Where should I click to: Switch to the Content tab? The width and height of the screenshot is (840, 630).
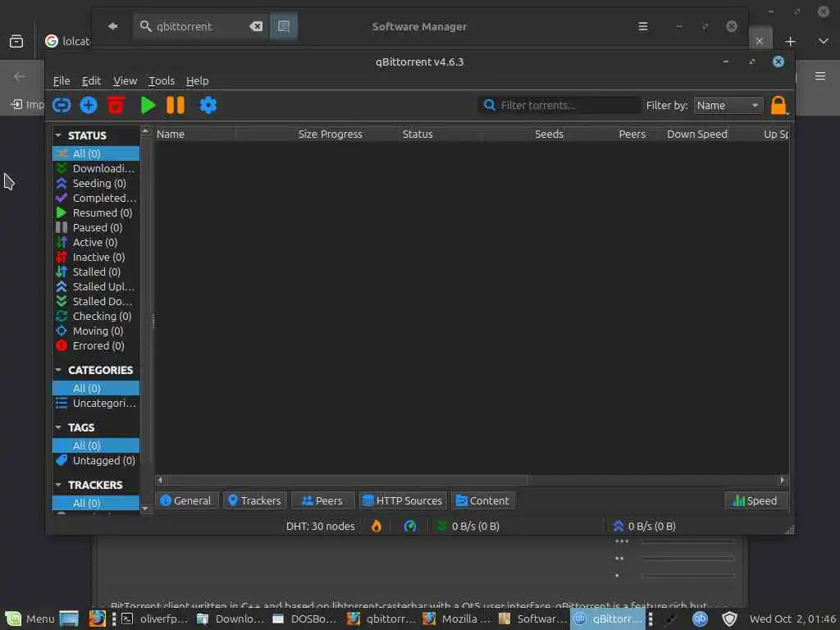(482, 501)
